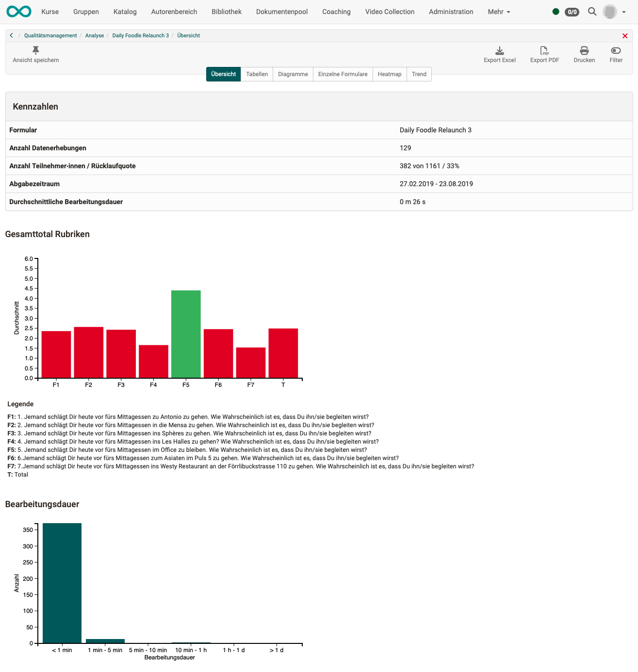Viewport: 638px width, 672px height.
Task: Open the search magnifier
Action: pyautogui.click(x=591, y=11)
